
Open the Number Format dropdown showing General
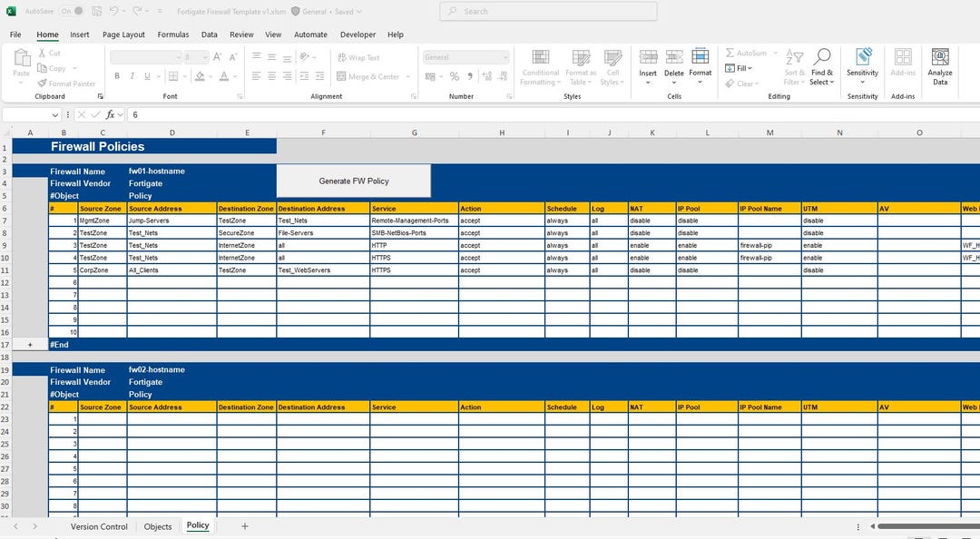point(465,56)
